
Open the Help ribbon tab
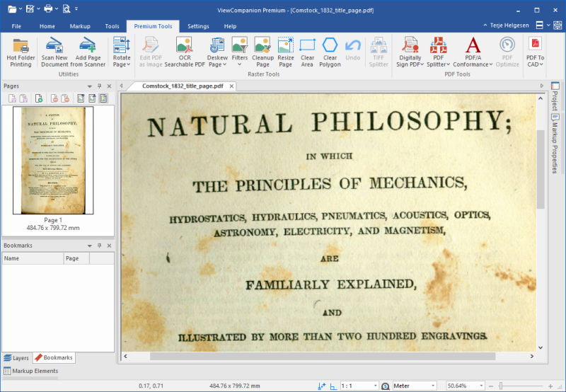(x=230, y=26)
